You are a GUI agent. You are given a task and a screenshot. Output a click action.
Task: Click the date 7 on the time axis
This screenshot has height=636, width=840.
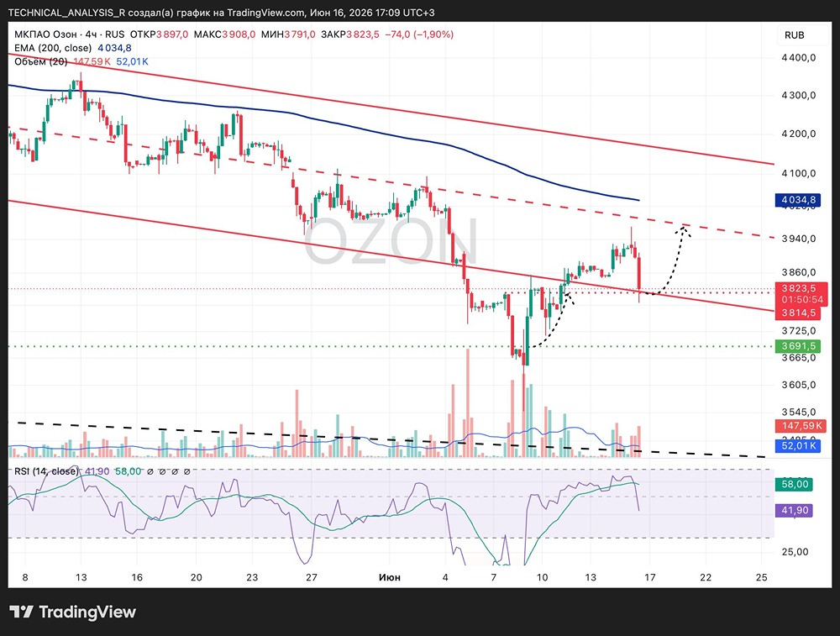click(x=494, y=577)
